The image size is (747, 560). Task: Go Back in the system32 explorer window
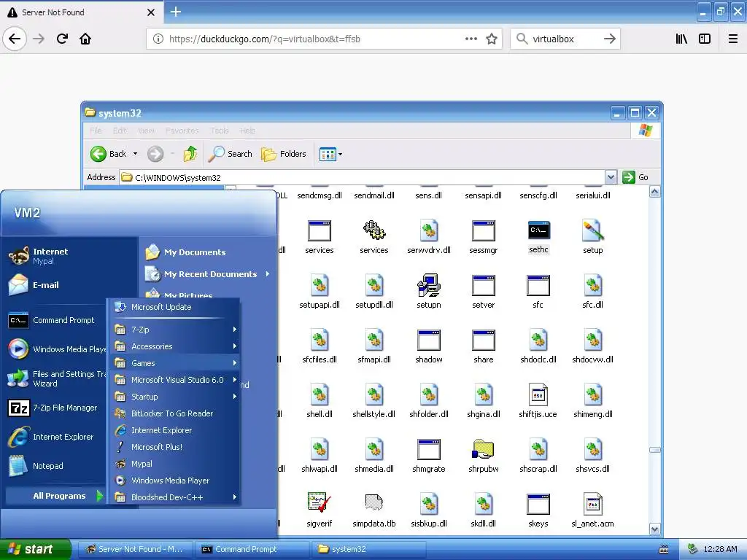pos(108,154)
